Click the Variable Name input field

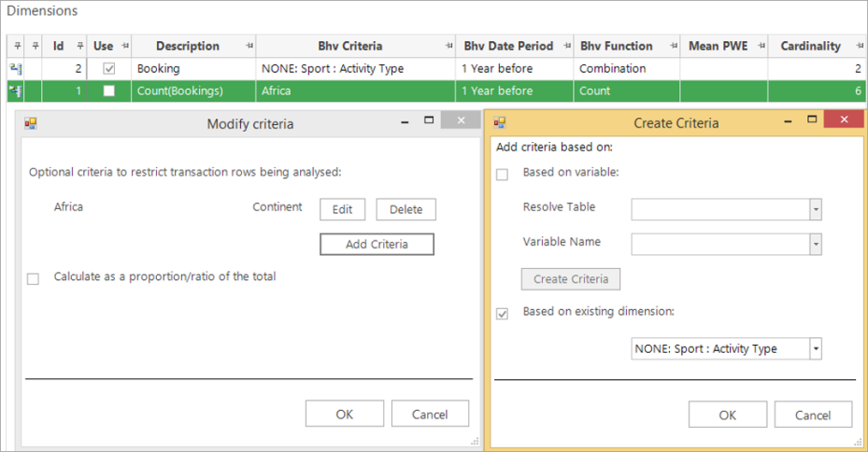click(720, 245)
